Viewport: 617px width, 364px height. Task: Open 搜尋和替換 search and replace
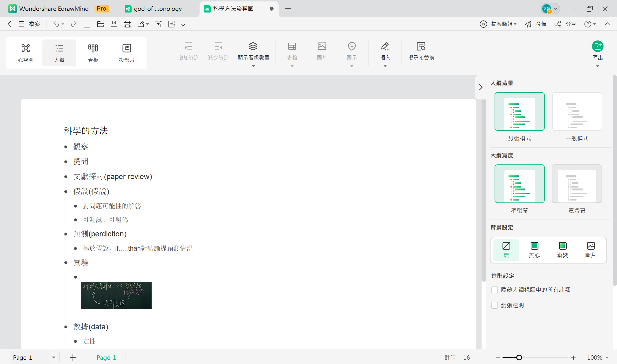pos(421,51)
